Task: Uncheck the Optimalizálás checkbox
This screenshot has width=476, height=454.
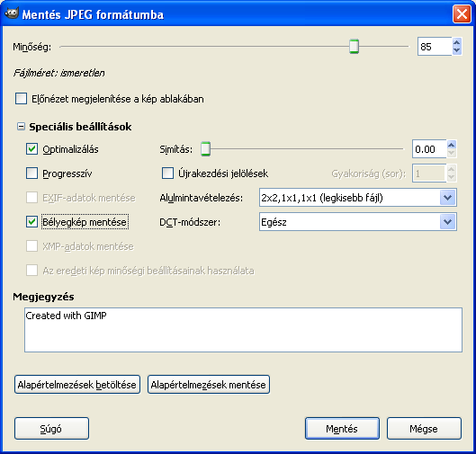Action: click(x=31, y=149)
